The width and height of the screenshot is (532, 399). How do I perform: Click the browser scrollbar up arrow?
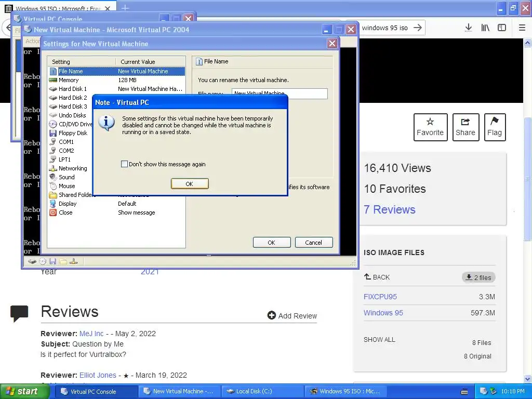tap(528, 43)
